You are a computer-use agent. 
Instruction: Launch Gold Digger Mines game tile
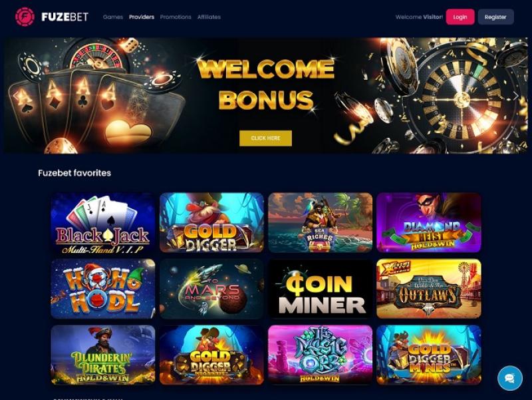(x=429, y=355)
